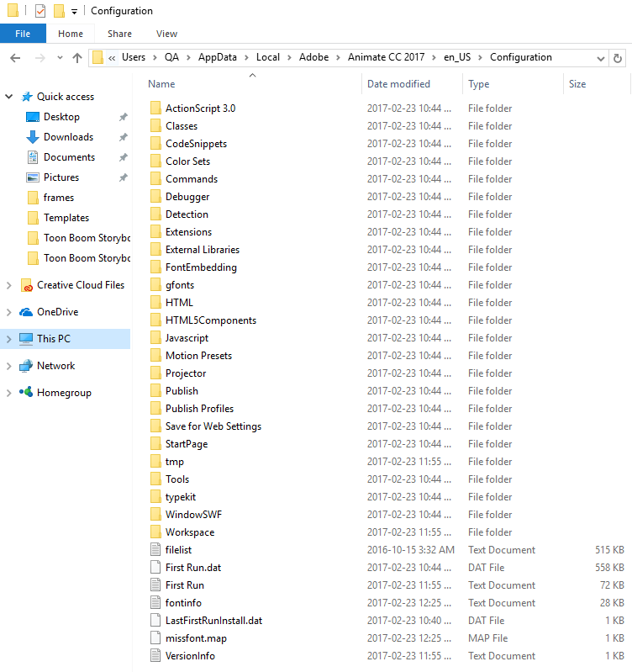The image size is (632, 672).
Task: Open the Creative Cloud Files icon
Action: pos(26,285)
